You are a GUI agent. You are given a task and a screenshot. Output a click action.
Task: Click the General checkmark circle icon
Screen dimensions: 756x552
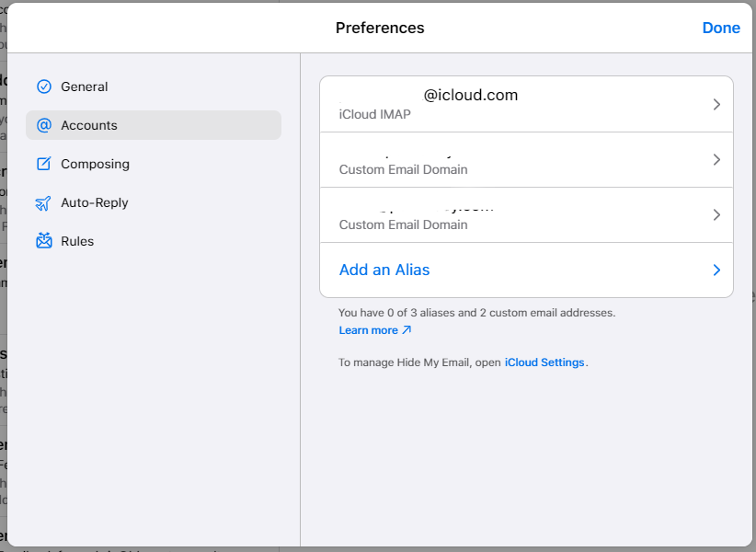click(x=44, y=86)
